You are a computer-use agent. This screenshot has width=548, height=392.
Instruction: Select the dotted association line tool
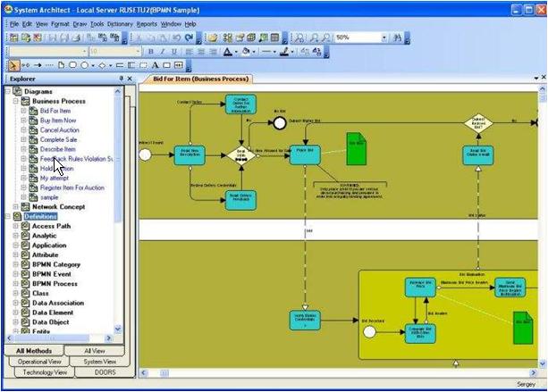(49, 65)
